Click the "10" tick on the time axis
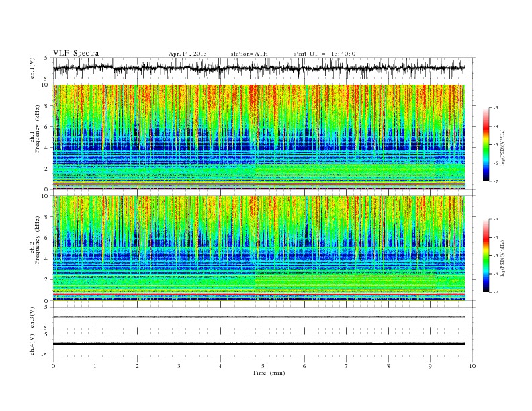 click(472, 366)
